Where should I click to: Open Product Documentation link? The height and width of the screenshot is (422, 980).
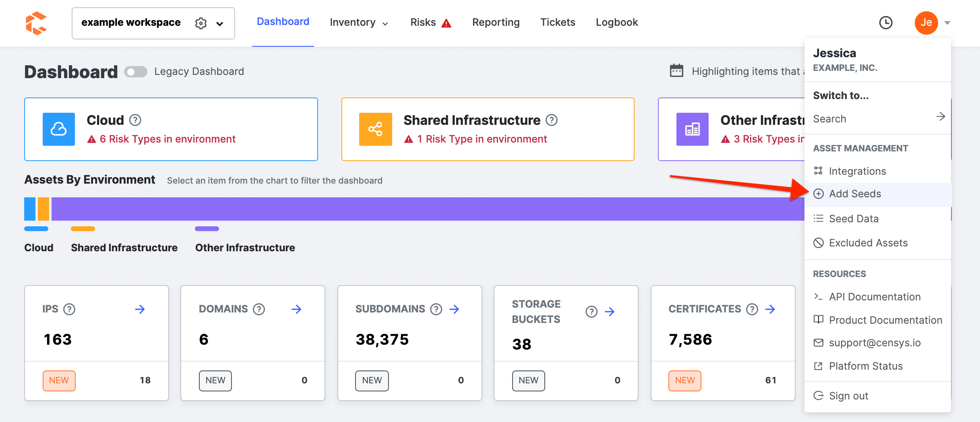[878, 320]
